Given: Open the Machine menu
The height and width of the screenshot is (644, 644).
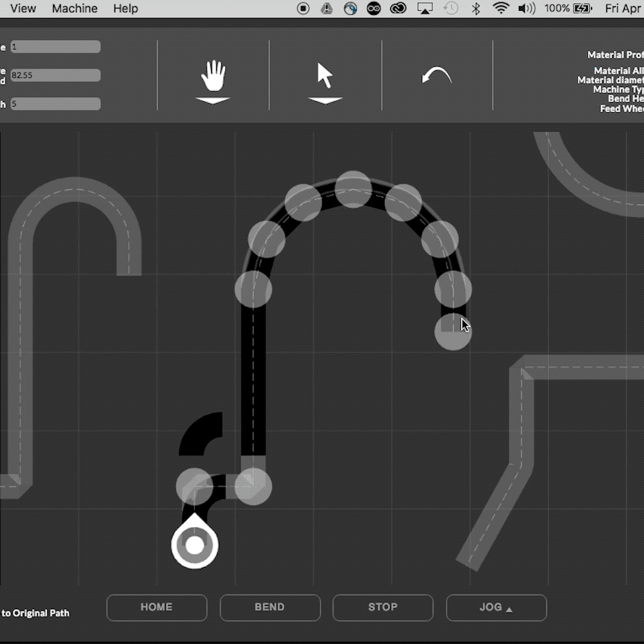Looking at the screenshot, I should point(75,8).
